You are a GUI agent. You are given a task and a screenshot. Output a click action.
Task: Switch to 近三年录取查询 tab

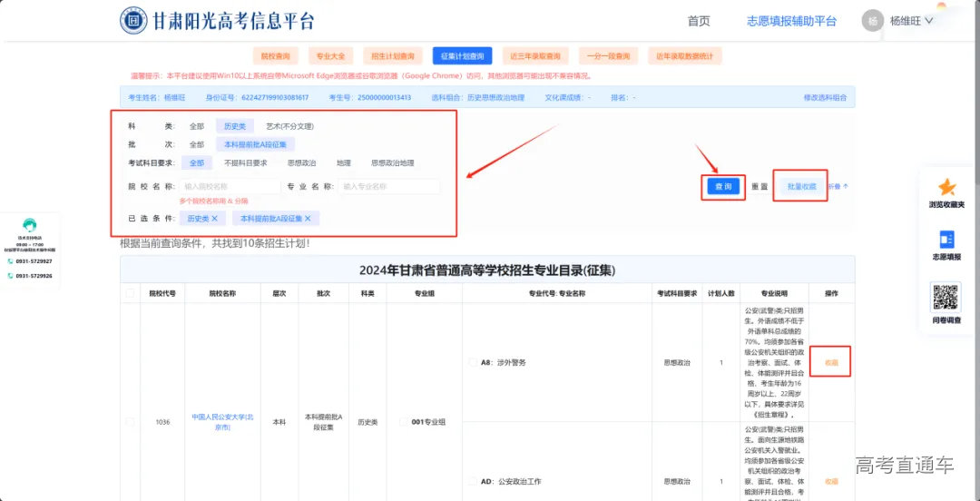coord(535,55)
